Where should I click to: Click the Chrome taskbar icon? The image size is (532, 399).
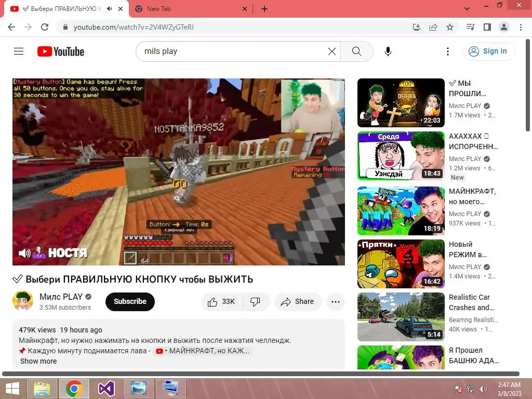coord(74,389)
